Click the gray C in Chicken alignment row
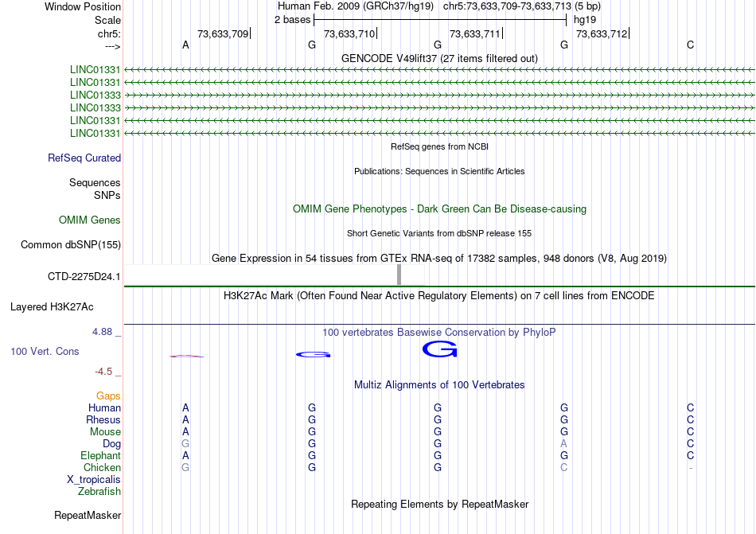 pos(563,467)
